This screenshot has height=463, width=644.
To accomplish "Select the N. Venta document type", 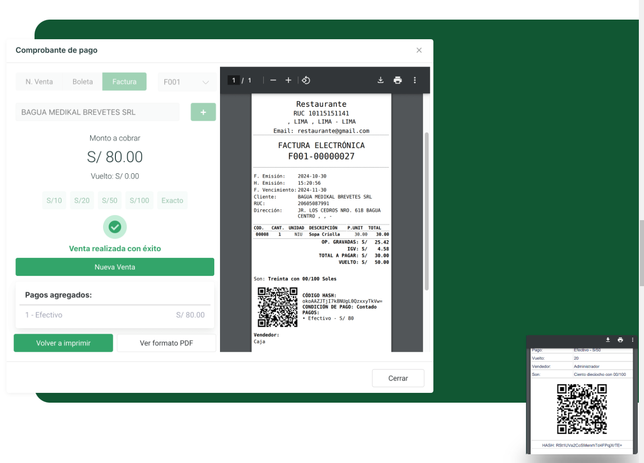I will click(x=39, y=82).
